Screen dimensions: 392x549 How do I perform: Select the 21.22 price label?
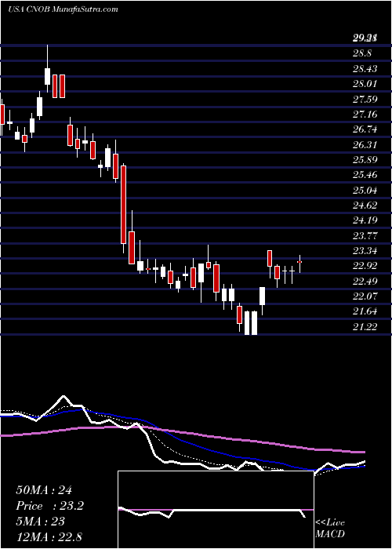coord(365,327)
